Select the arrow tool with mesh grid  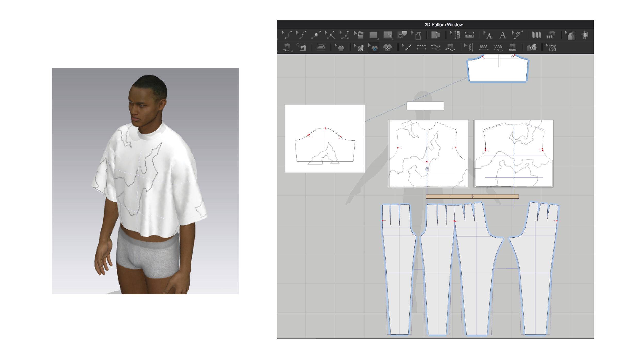[551, 48]
